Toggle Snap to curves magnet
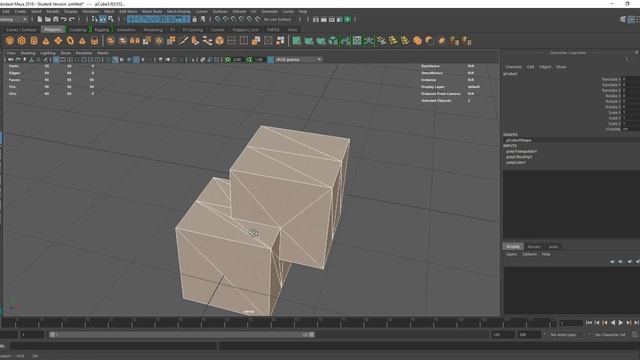Screen dimensions: 640x360 click(226, 19)
